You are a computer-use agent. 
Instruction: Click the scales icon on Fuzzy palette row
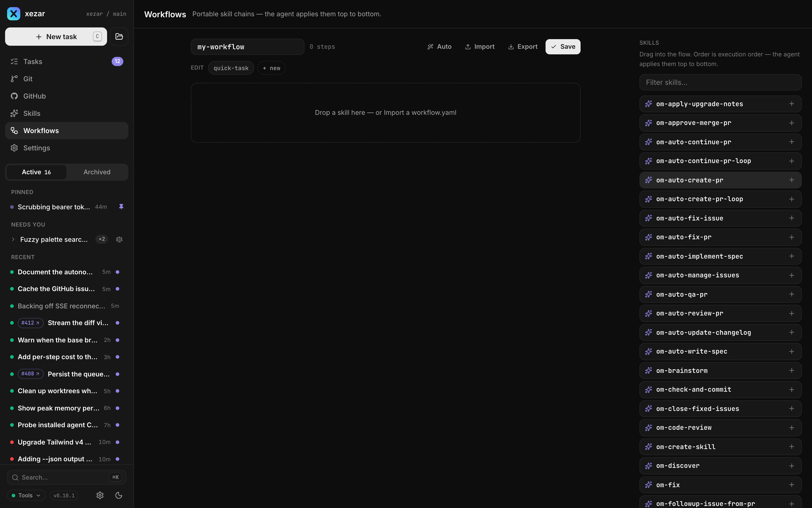tap(119, 239)
